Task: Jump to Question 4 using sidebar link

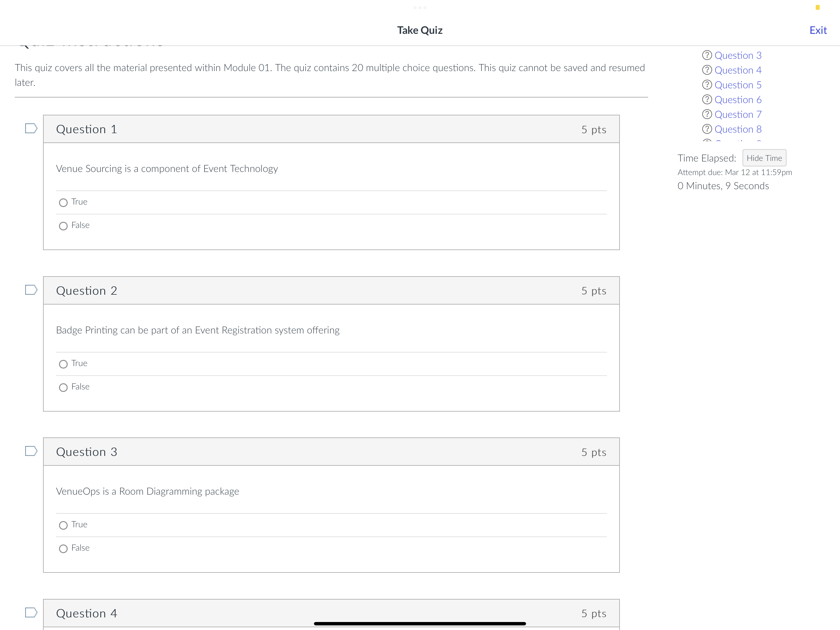Action: click(x=737, y=70)
